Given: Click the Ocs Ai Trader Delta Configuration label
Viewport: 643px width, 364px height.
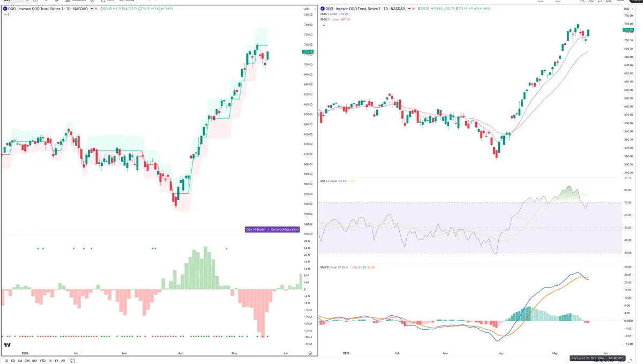Looking at the screenshot, I should (x=272, y=229).
